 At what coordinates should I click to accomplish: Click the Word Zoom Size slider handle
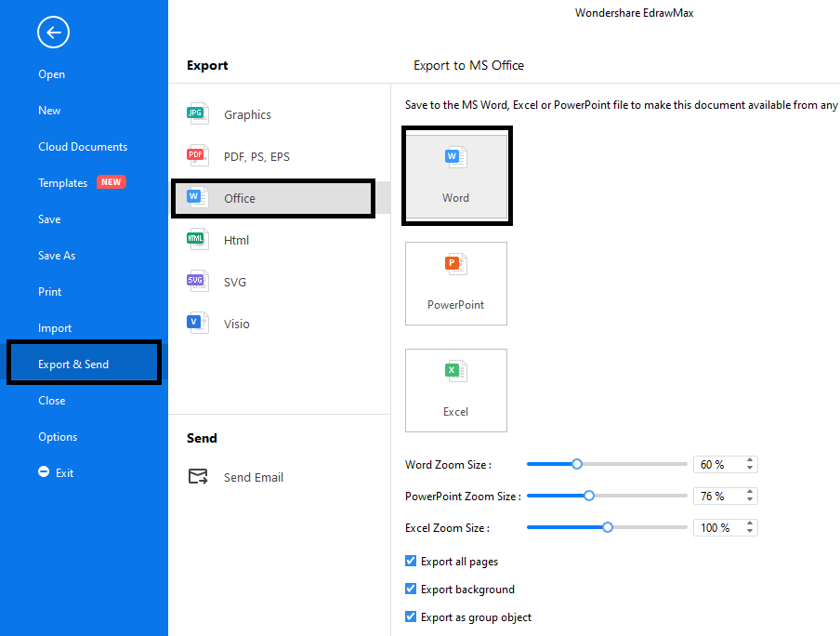[577, 464]
